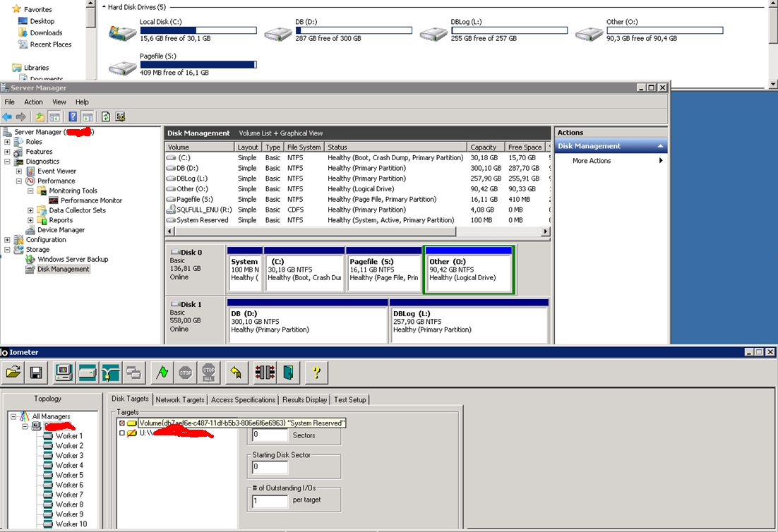This screenshot has width=778, height=532.
Task: Click More Actions in the Actions pane
Action: (592, 161)
